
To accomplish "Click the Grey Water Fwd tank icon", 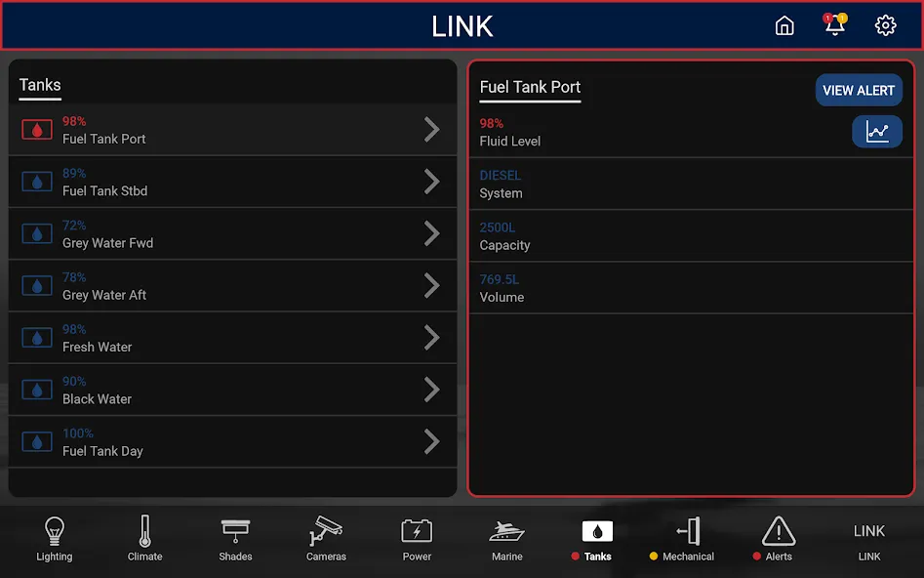I will click(37, 233).
